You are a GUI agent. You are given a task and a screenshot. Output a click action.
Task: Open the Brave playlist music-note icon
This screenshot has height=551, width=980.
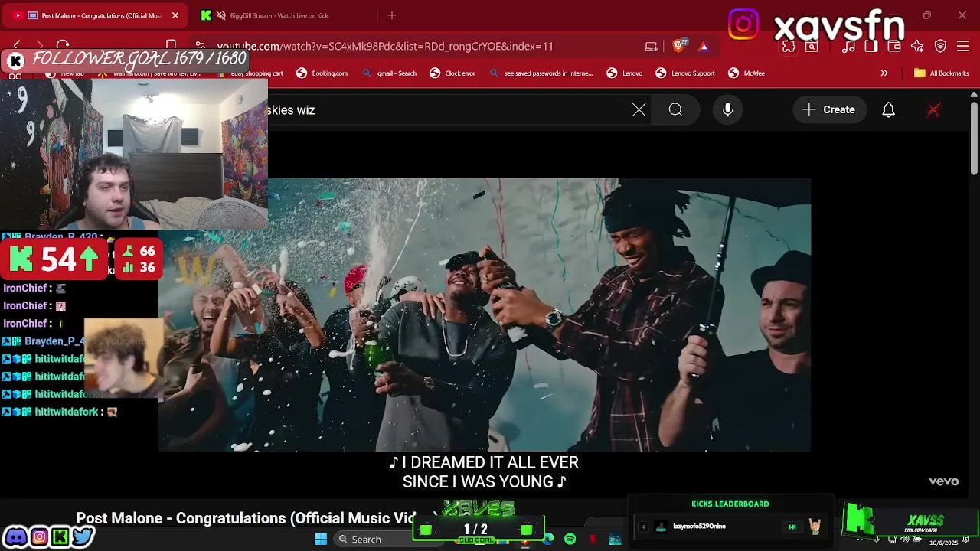(x=848, y=46)
